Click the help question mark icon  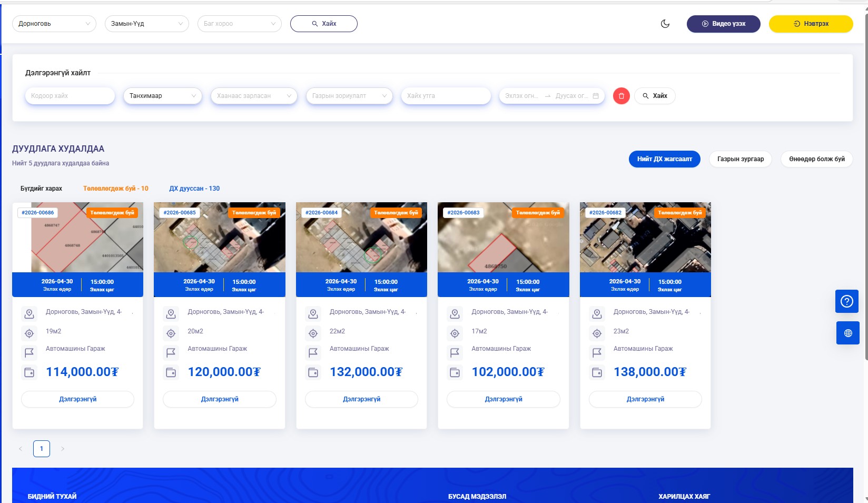(x=847, y=301)
